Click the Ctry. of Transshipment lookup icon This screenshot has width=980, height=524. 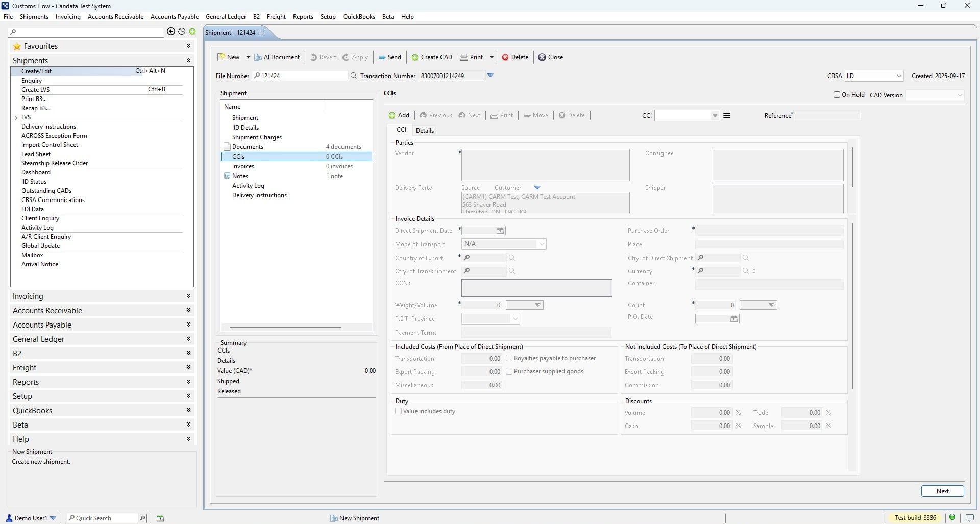point(512,271)
